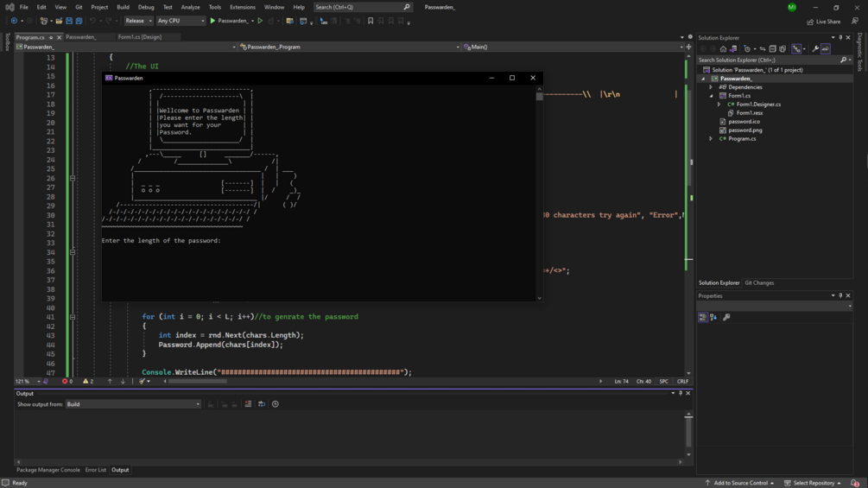Open the Toolbox side tab
Image resolution: width=868 pixels, height=488 pixels.
pos(7,42)
